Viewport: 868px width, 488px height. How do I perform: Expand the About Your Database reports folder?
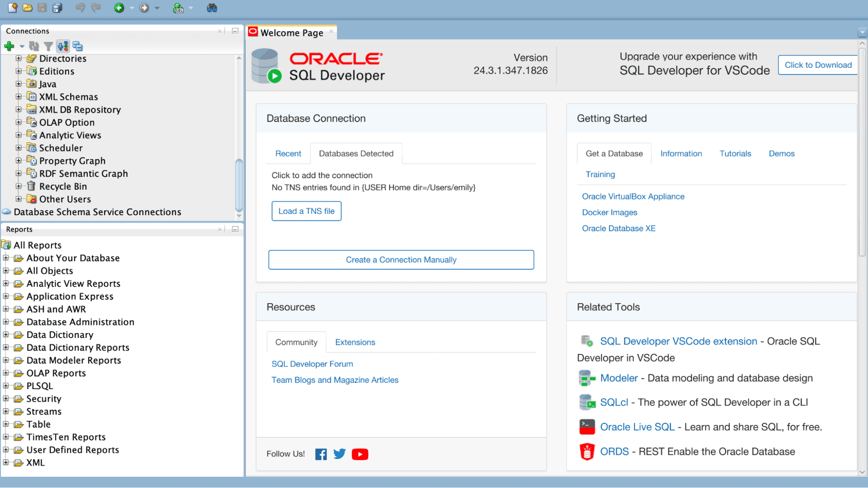6,258
